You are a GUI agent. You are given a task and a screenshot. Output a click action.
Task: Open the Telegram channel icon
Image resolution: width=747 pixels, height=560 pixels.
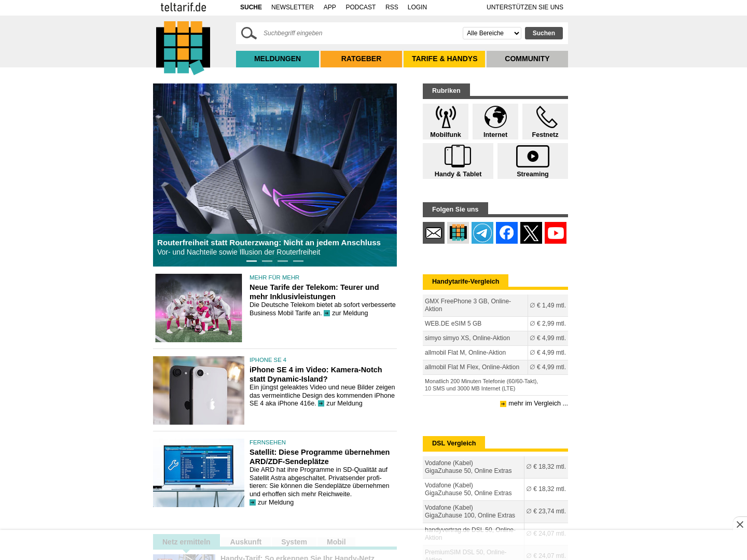pyautogui.click(x=482, y=233)
